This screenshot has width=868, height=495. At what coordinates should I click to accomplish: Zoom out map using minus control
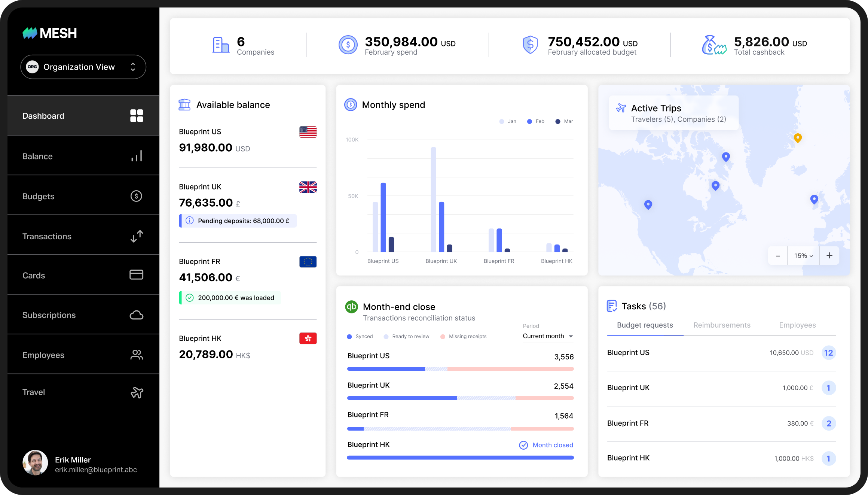778,256
